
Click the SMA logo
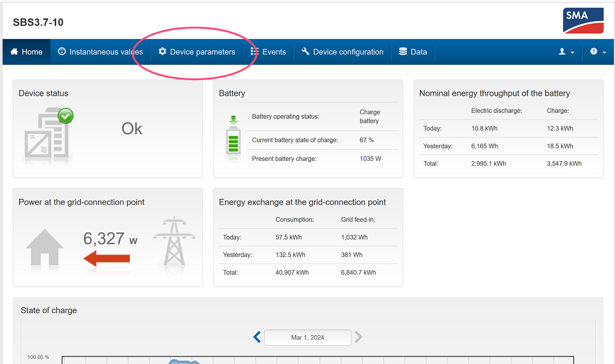click(x=583, y=20)
